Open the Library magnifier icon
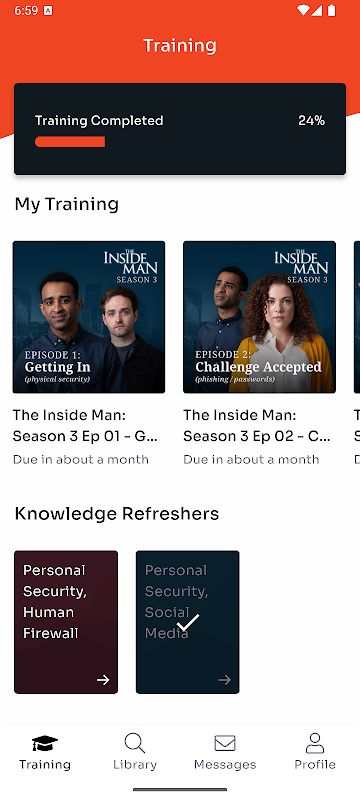This screenshot has height=800, width=360. tap(135, 743)
